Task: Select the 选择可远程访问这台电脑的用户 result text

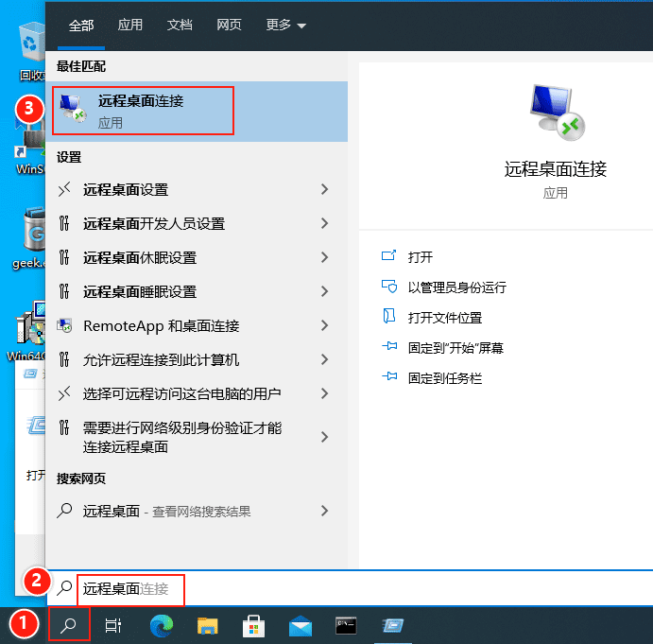Action: (x=182, y=393)
